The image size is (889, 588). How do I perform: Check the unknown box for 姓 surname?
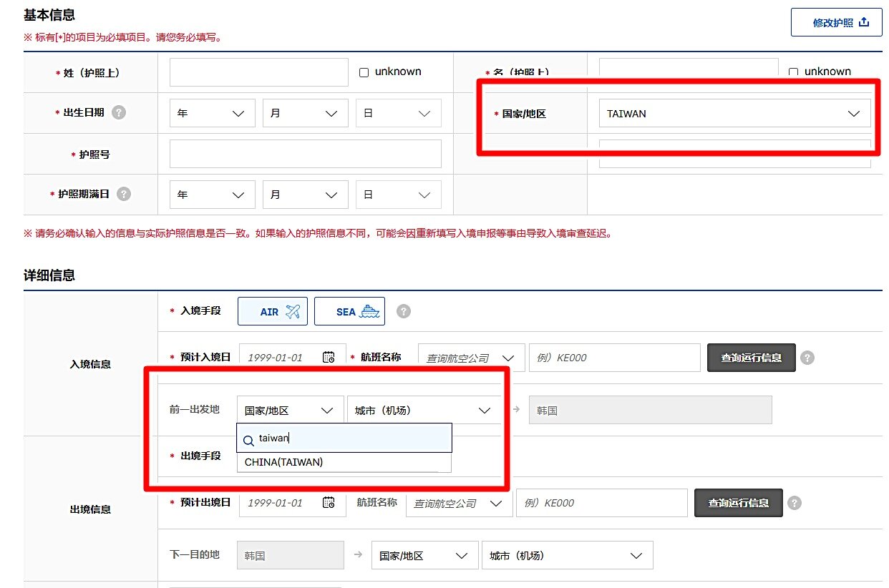pos(364,72)
